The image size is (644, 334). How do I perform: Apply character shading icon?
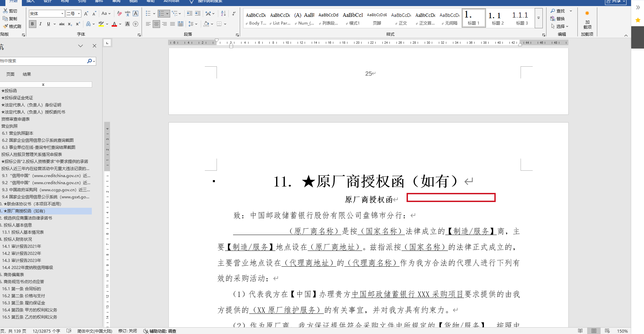click(x=127, y=24)
